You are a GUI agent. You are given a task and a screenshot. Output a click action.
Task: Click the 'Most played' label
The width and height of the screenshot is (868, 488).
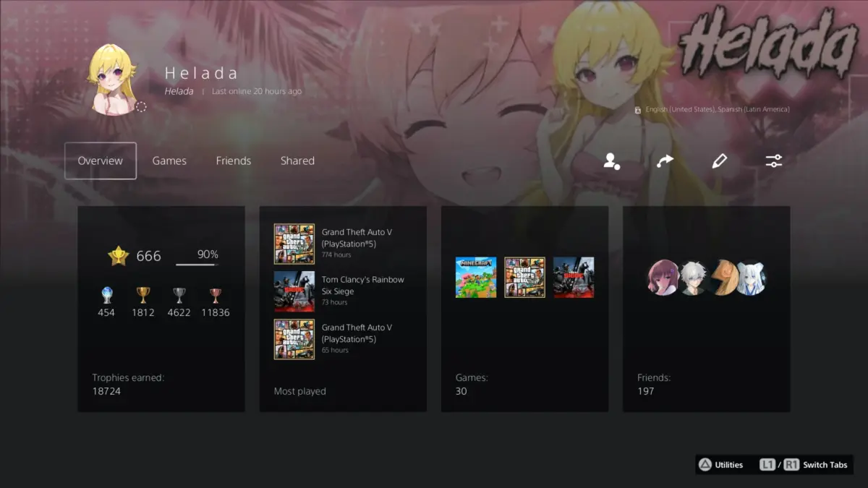[300, 391]
